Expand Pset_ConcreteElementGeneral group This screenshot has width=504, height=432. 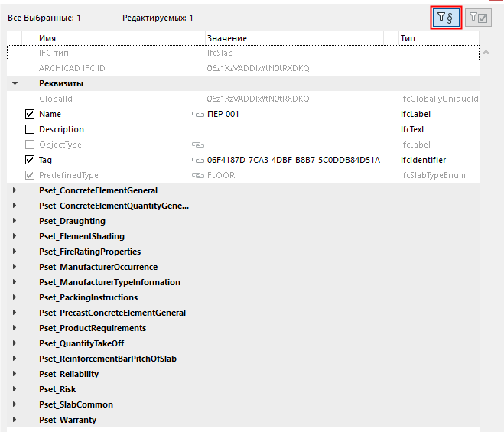pos(15,190)
